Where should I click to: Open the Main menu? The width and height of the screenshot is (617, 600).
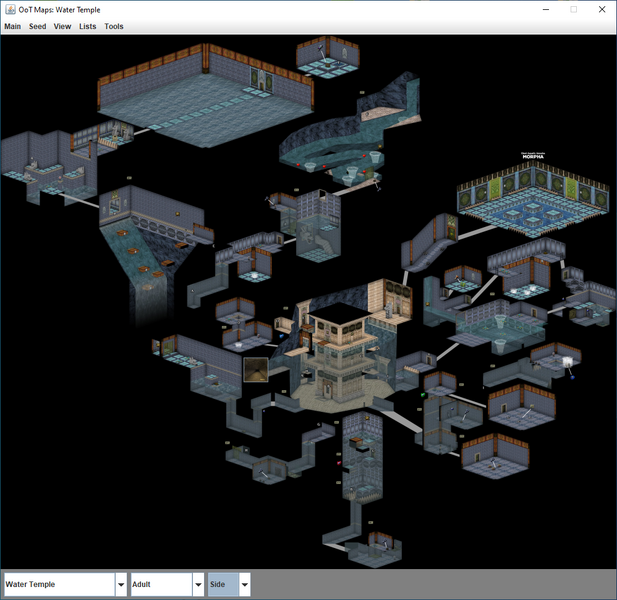pos(13,26)
